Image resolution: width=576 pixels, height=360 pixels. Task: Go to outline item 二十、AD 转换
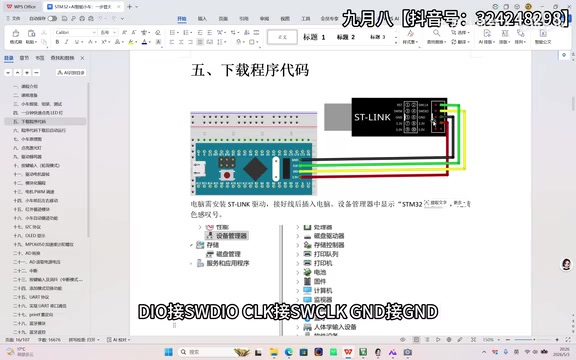27,253
